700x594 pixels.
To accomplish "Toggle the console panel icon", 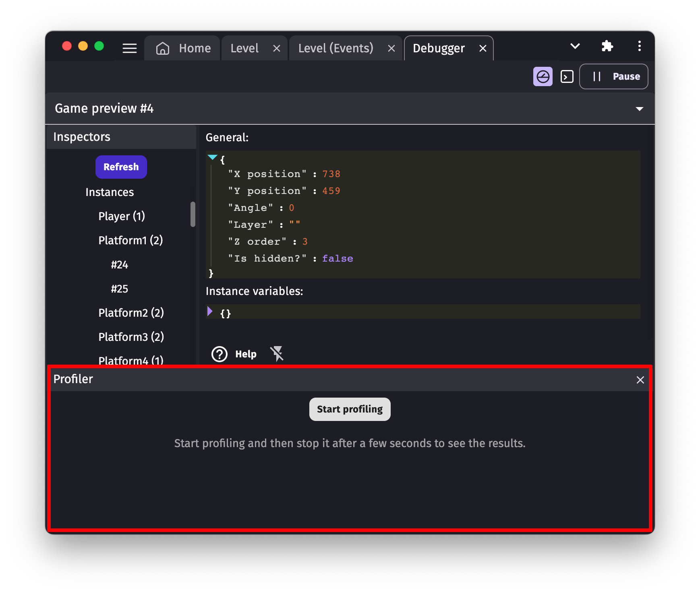I will click(567, 76).
